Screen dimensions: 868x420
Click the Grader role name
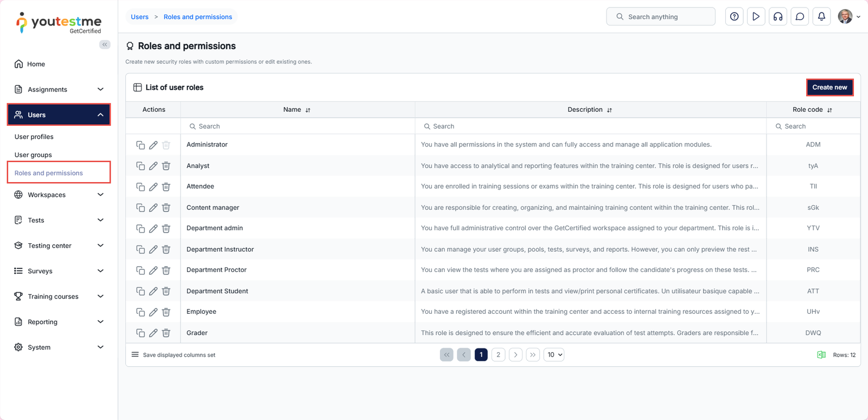[x=197, y=333]
